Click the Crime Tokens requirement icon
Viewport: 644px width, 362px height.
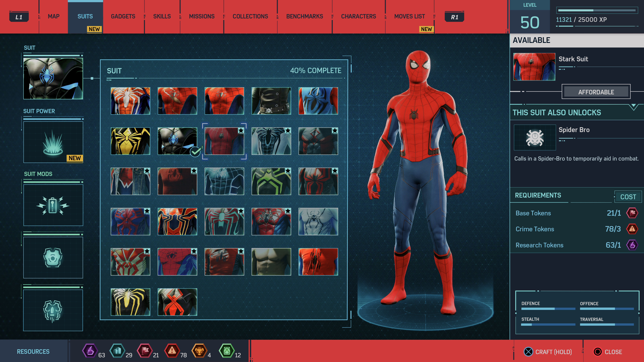point(632,229)
